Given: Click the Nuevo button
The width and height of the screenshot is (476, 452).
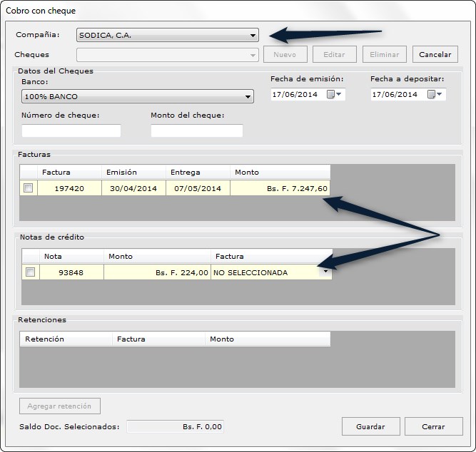Looking at the screenshot, I should [x=285, y=55].
